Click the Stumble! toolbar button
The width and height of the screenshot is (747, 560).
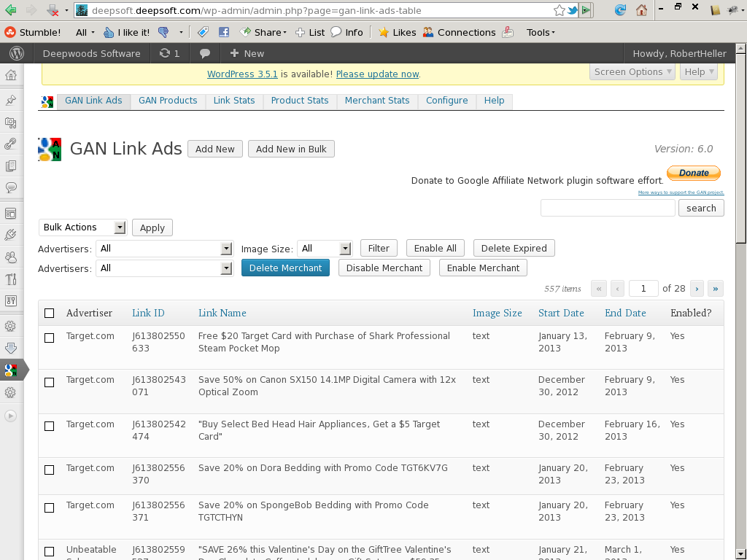coord(32,32)
